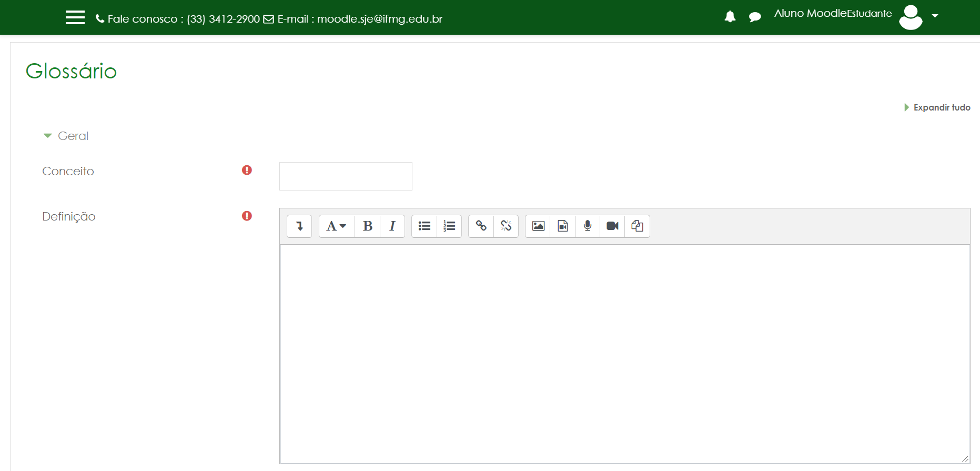The width and height of the screenshot is (980, 471).
Task: Open the manage files icon
Action: [637, 226]
